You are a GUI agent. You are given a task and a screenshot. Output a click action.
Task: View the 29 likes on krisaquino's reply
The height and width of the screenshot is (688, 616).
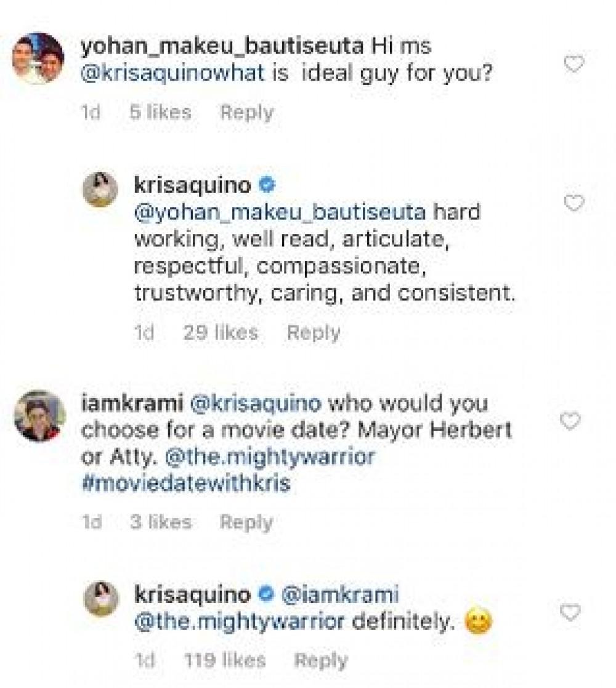click(221, 333)
